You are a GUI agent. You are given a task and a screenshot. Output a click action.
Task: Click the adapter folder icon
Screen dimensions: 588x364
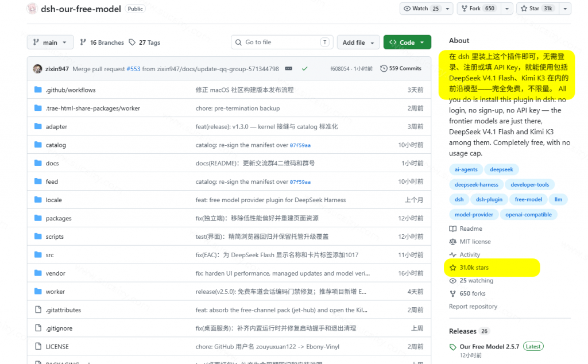click(38, 126)
